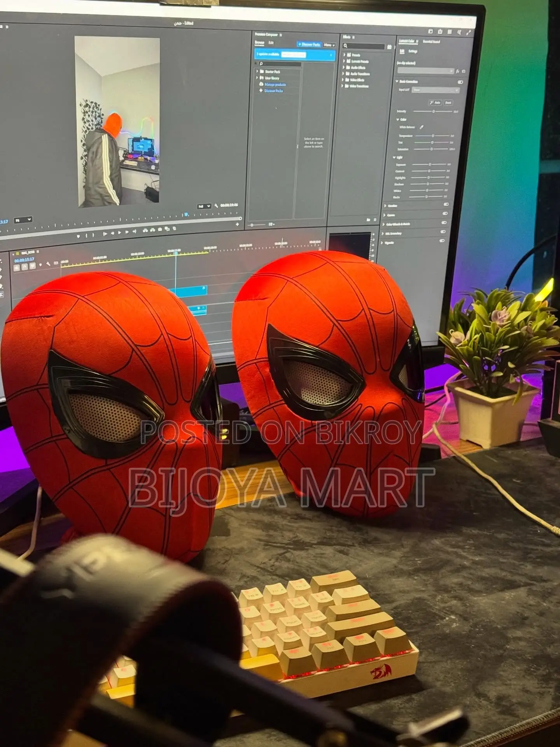Click the Play button in the Program monitor
Screen dimensions: 560x747
120,233
